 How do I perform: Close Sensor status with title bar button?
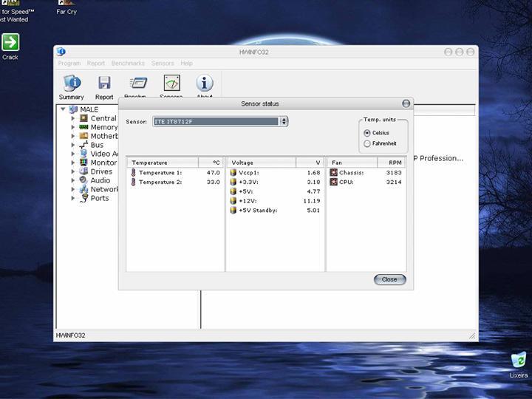406,103
